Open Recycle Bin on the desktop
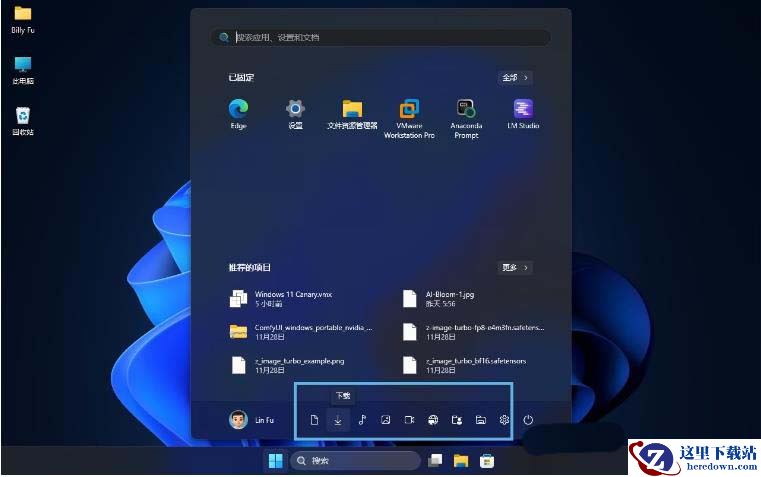Image resolution: width=761 pixels, height=477 pixels. pos(22,119)
